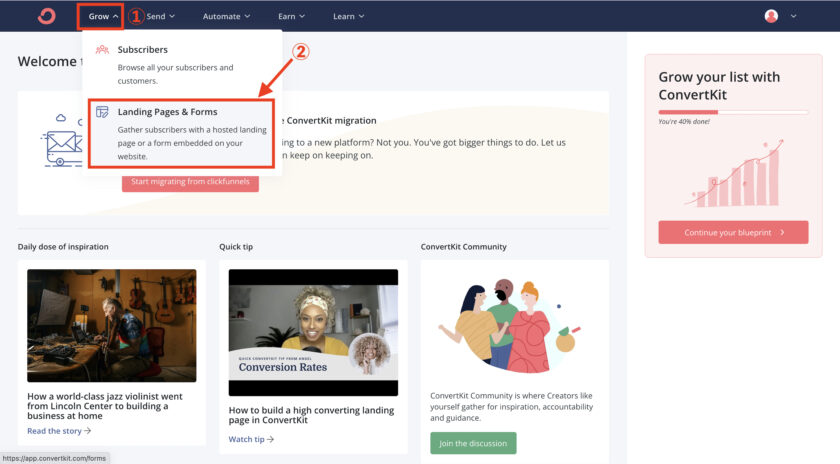Click the Subscribers people icon
840x464 pixels.
point(102,49)
